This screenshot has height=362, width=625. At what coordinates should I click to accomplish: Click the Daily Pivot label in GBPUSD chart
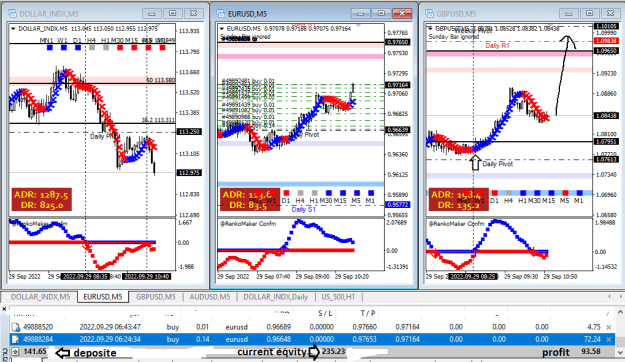[x=497, y=164]
